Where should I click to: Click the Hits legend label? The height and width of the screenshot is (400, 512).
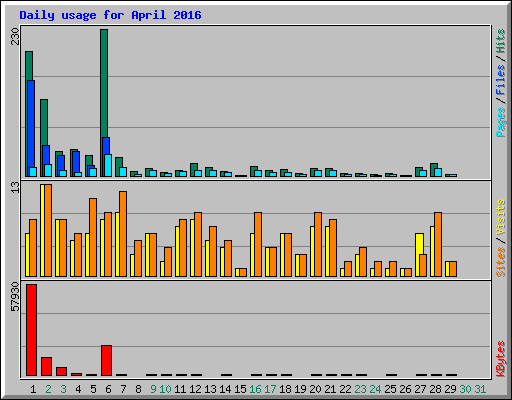click(x=501, y=41)
